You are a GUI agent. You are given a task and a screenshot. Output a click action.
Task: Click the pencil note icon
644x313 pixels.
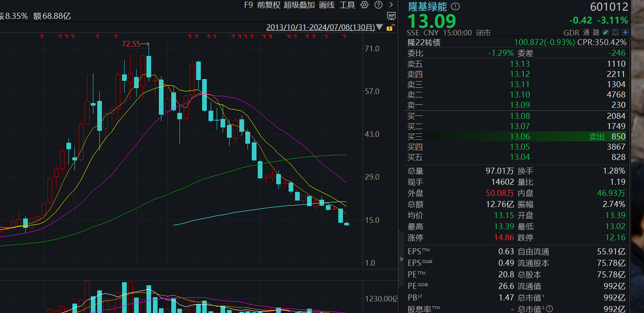606,32
